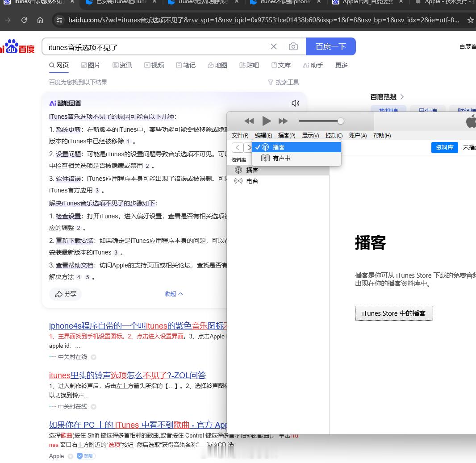This screenshot has height=463, width=476.
Task: Select 播客 in the iTunes sidebar
Action: click(278, 170)
